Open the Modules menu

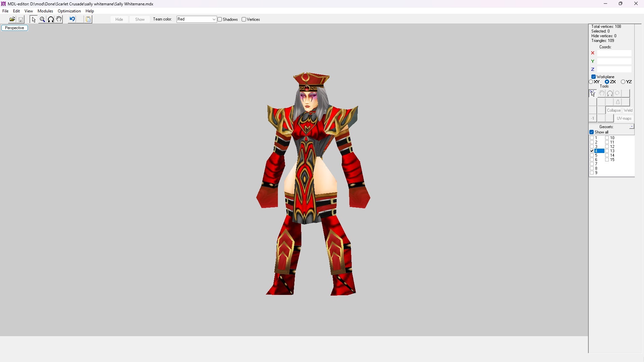[45, 11]
